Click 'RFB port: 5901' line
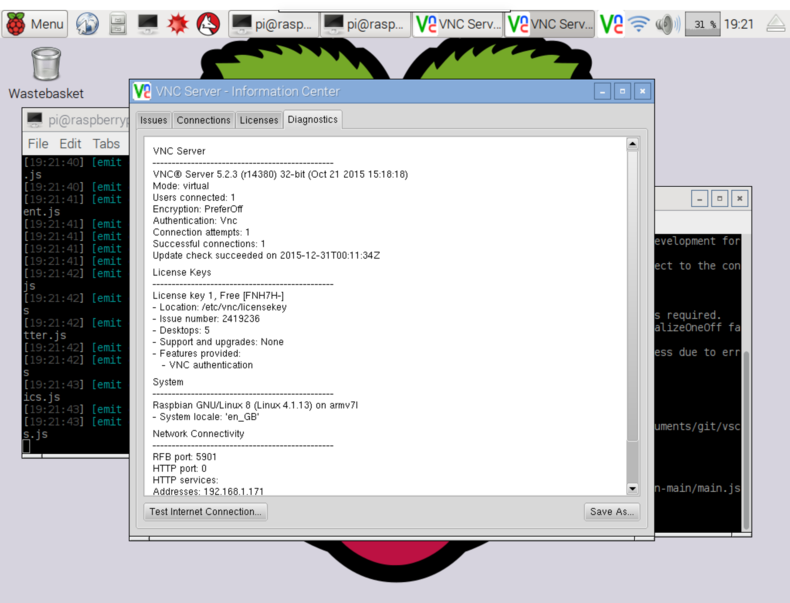This screenshot has width=790, height=603. [184, 457]
